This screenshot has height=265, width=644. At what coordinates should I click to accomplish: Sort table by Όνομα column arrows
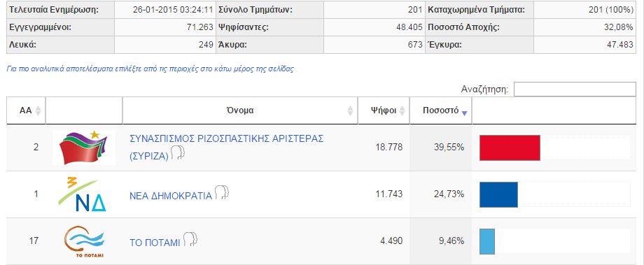point(350,110)
